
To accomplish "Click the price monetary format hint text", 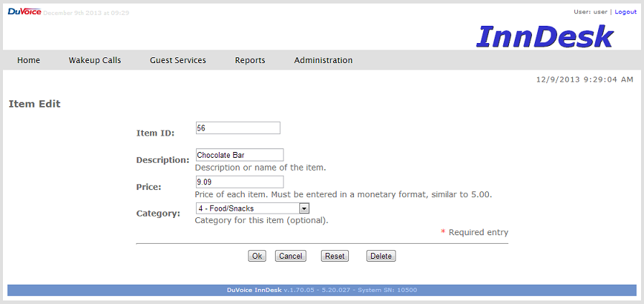I will point(343,195).
